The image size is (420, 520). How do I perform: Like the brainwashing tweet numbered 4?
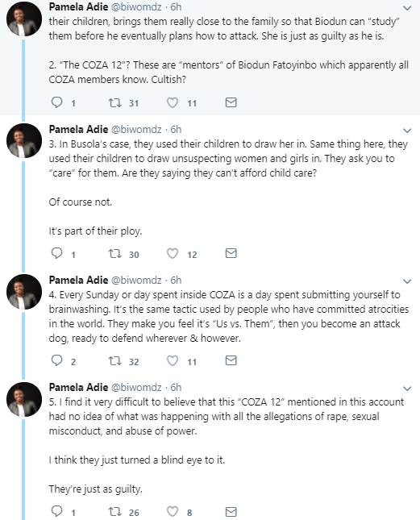173,360
